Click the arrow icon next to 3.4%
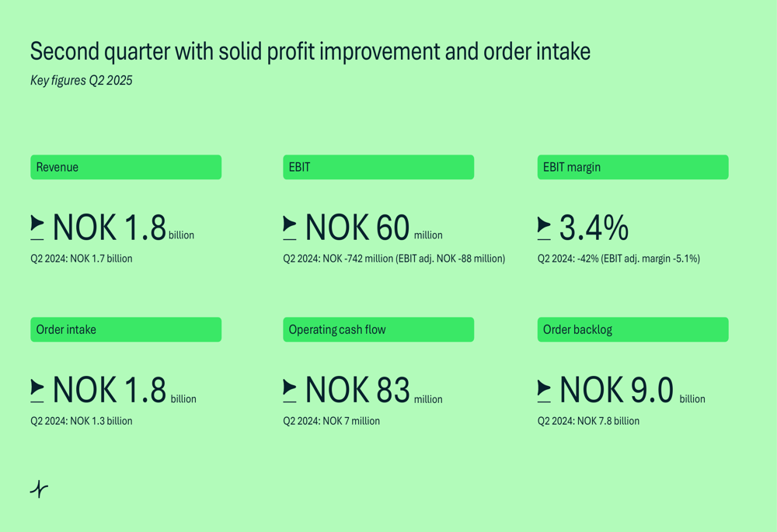Viewport: 777px width, 532px height. coord(544,228)
